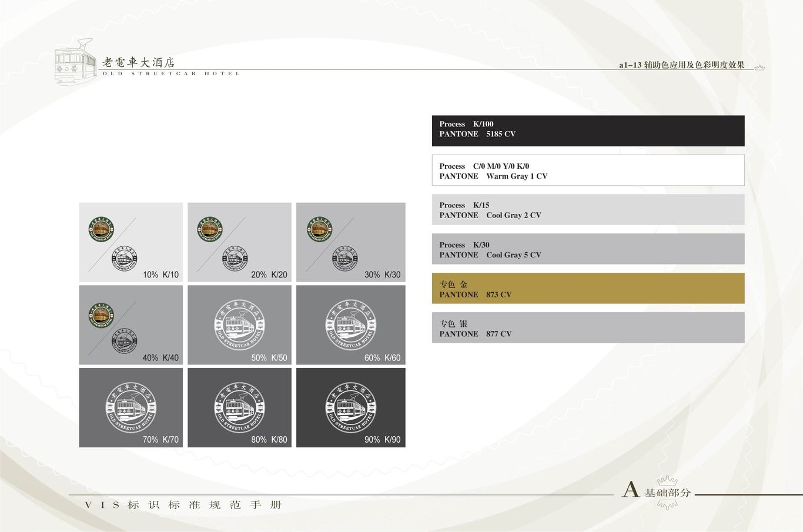Pick the Cool Gray 2 CV K/15 swatch

pos(588,210)
